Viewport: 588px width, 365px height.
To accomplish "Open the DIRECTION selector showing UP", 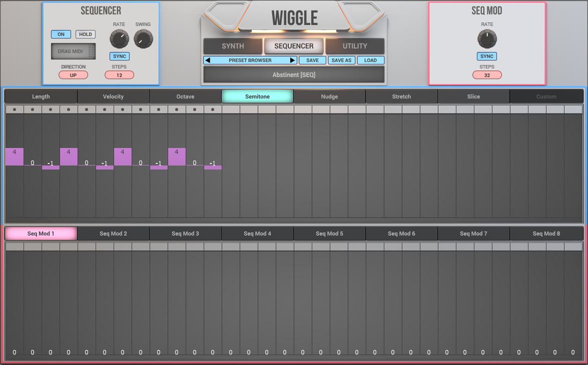I will coord(73,75).
